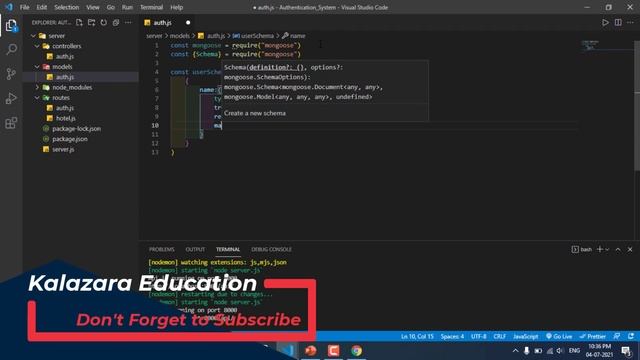Change language mode via JavaScript
The height and width of the screenshot is (360, 640).
click(525, 336)
